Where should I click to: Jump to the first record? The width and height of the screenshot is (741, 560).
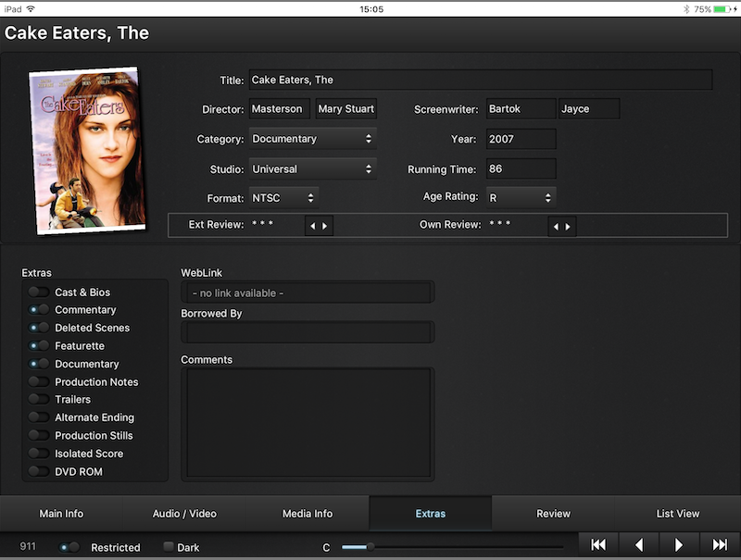598,545
